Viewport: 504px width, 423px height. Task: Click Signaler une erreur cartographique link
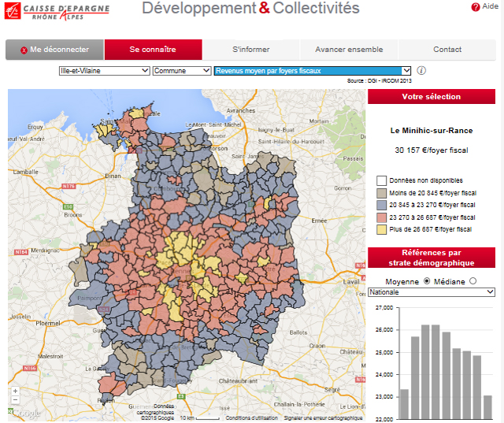[322, 417]
